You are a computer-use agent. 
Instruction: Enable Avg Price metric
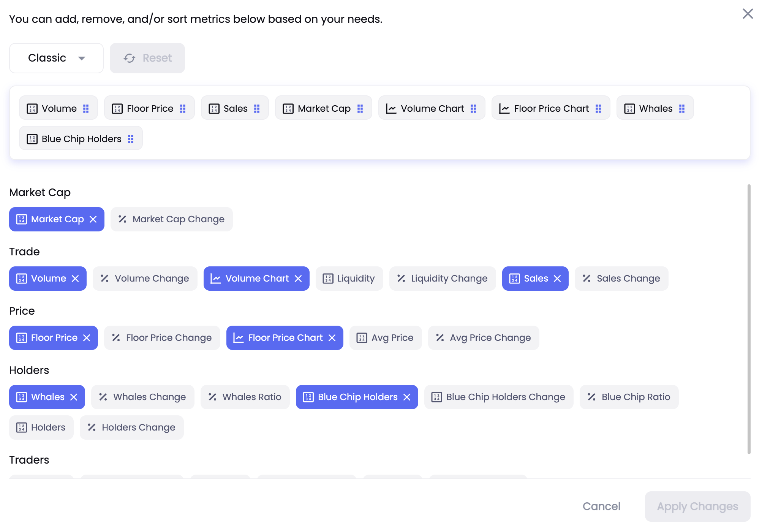(x=385, y=338)
